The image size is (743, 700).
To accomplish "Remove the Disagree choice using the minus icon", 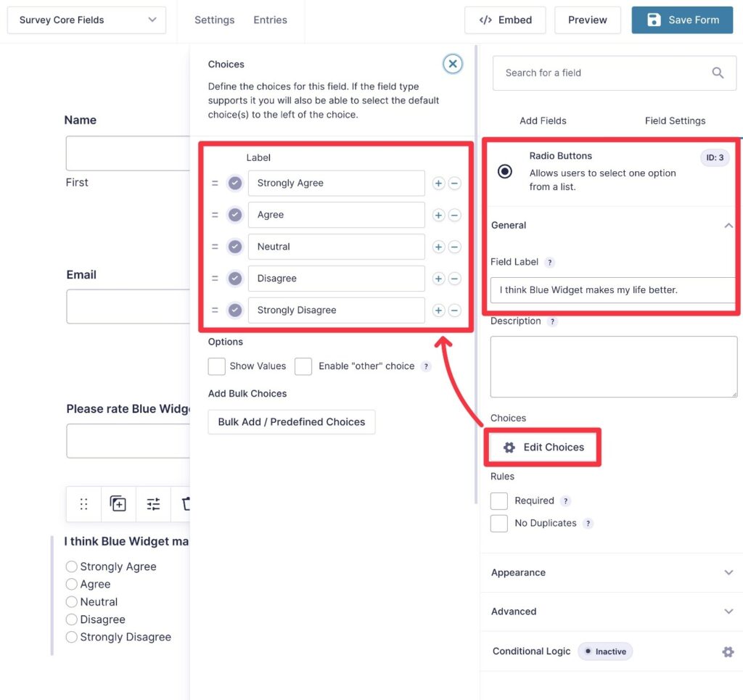I will click(x=455, y=279).
